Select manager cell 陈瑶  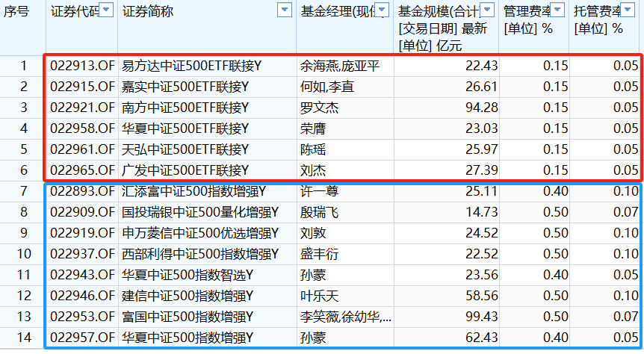(313, 149)
